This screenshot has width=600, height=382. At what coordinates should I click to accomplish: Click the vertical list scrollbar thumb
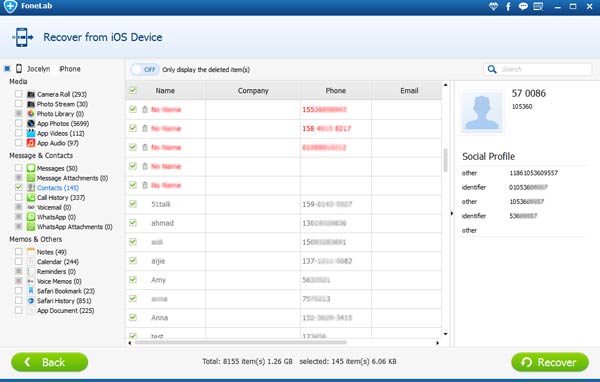pyautogui.click(x=445, y=160)
